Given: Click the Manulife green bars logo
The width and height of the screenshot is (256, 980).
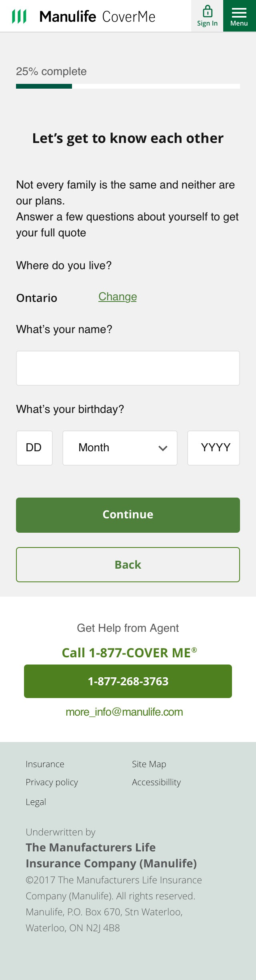Looking at the screenshot, I should [19, 16].
